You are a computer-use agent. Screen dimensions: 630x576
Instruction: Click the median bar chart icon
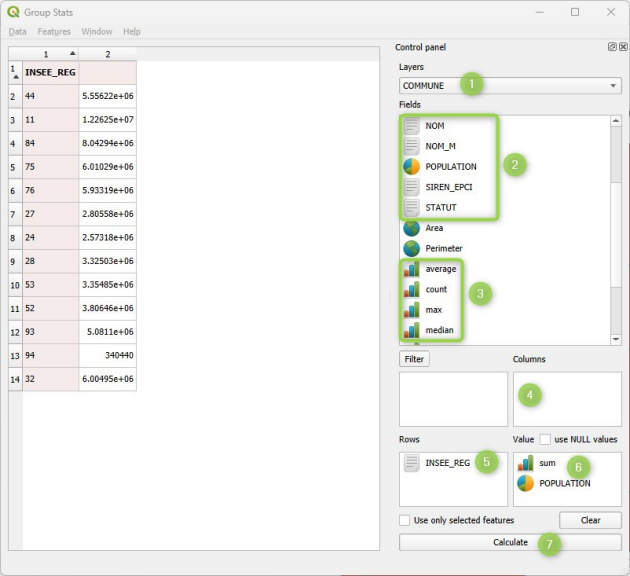pyautogui.click(x=411, y=330)
